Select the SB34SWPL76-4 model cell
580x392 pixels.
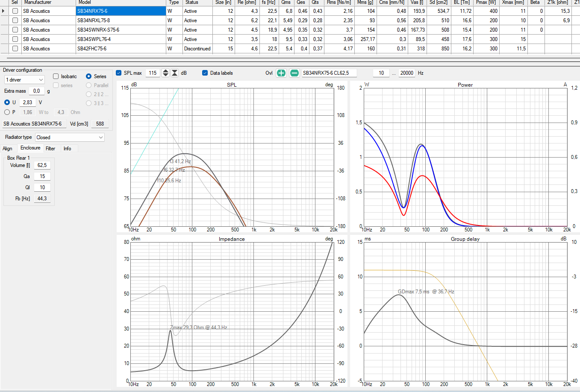tap(121, 39)
